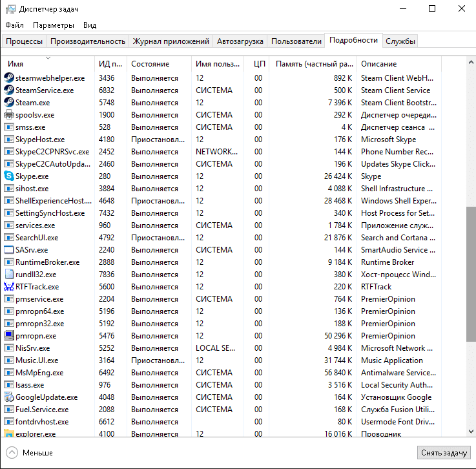Click the MsMpEng.exe icon

pos(9,372)
